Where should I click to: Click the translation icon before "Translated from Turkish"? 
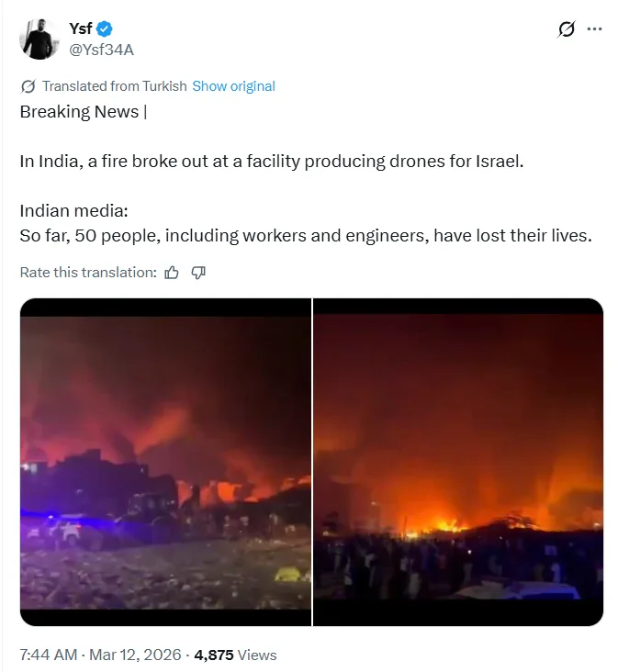[28, 86]
